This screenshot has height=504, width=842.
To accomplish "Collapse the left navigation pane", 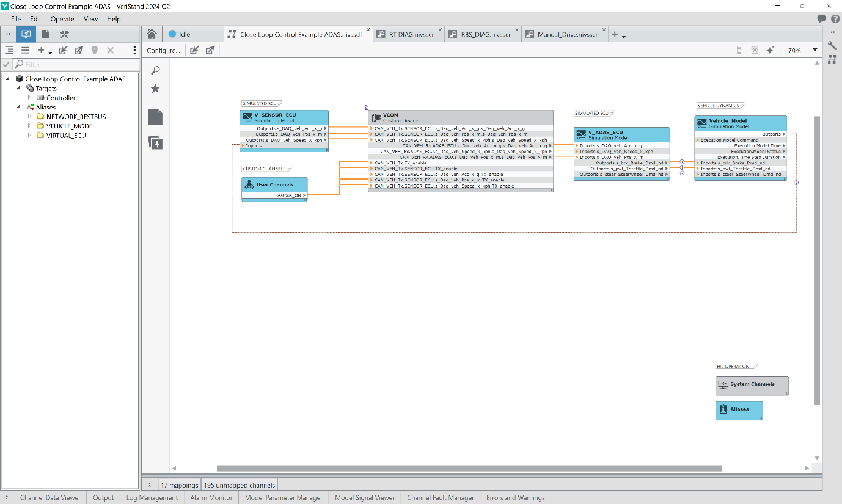I will [8, 34].
